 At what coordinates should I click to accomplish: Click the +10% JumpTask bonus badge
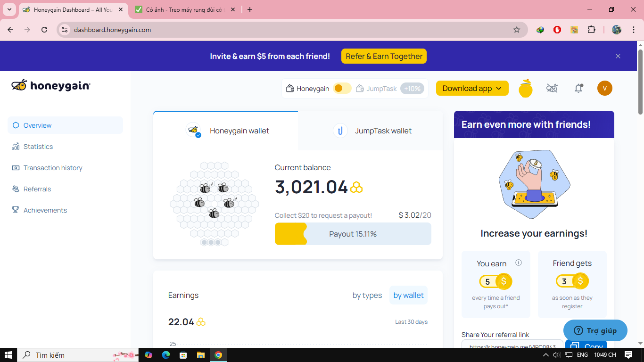tap(413, 88)
